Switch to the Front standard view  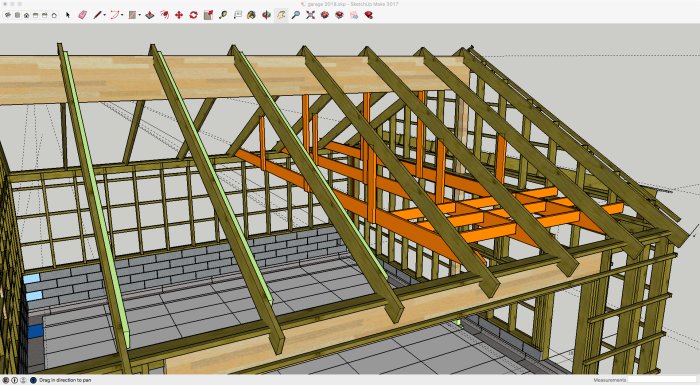[26, 15]
